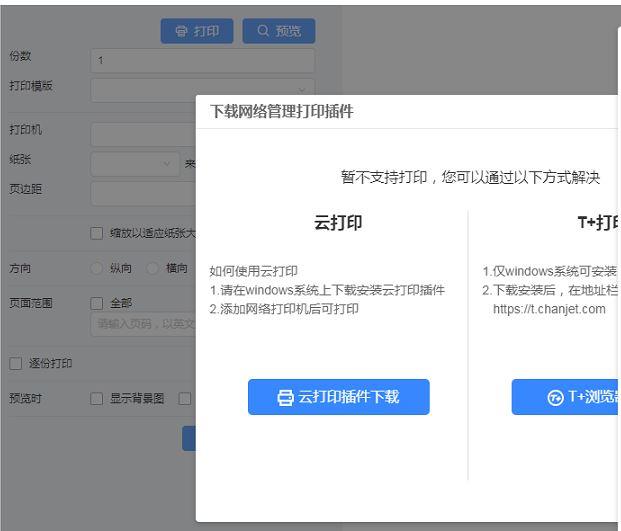
Task: Toggle the 显示背景图 checkbox
Action: click(97, 398)
